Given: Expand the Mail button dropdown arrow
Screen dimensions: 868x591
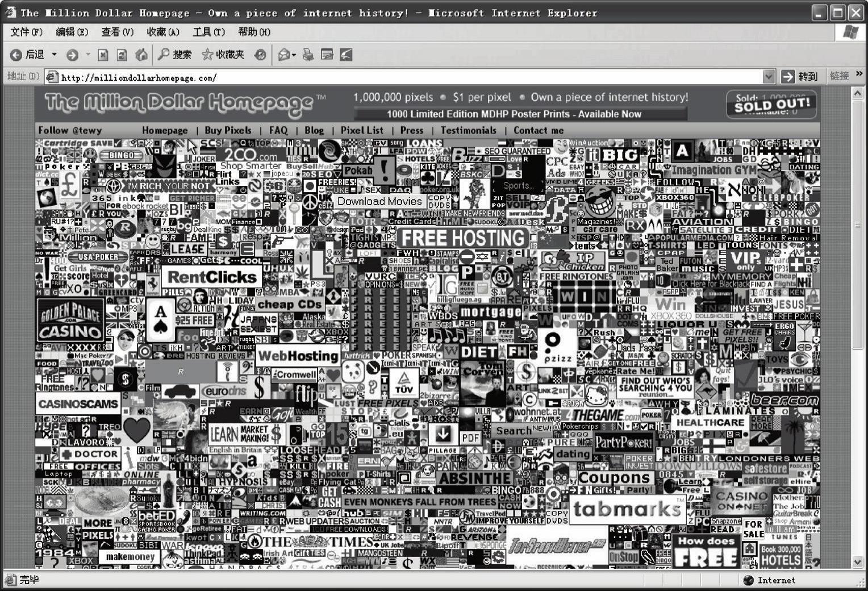Looking at the screenshot, I should (x=294, y=55).
